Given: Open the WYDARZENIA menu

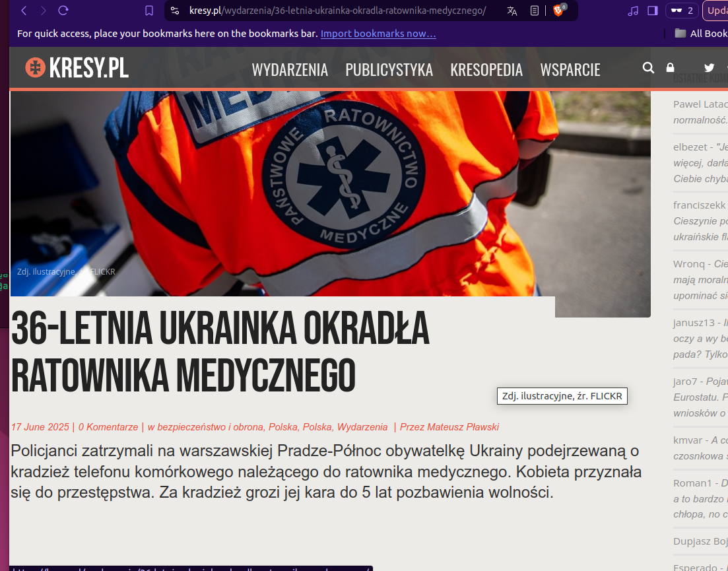Looking at the screenshot, I should coord(290,70).
